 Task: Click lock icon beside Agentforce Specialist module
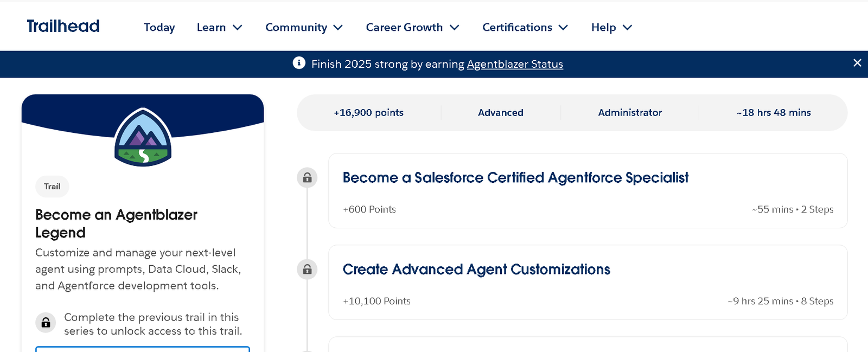[x=307, y=178]
